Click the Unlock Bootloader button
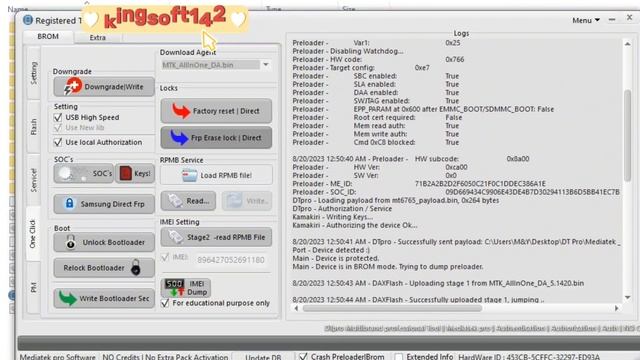This screenshot has width=640, height=360. pos(104,242)
